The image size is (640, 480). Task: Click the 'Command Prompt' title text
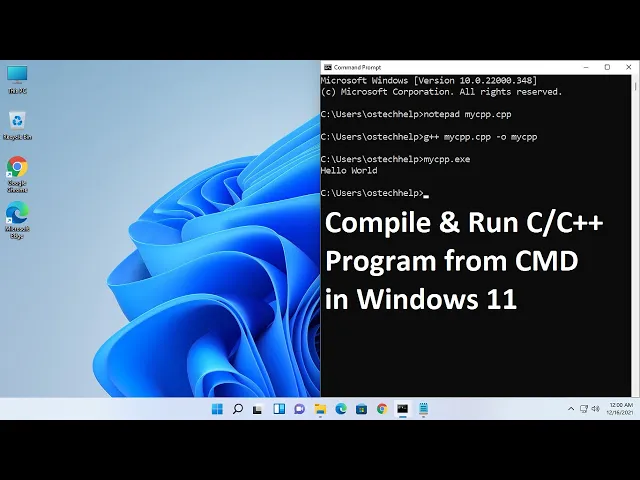pyautogui.click(x=357, y=67)
